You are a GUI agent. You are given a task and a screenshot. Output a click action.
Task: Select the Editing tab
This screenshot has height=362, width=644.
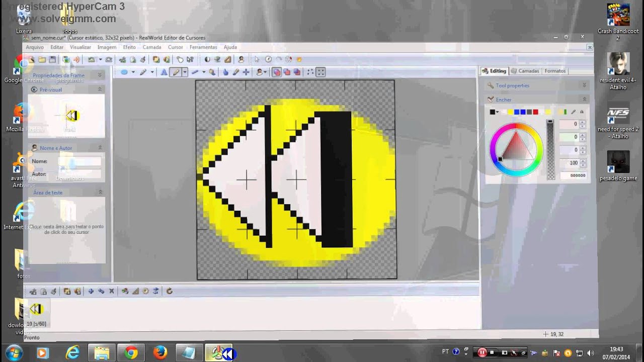coord(494,71)
